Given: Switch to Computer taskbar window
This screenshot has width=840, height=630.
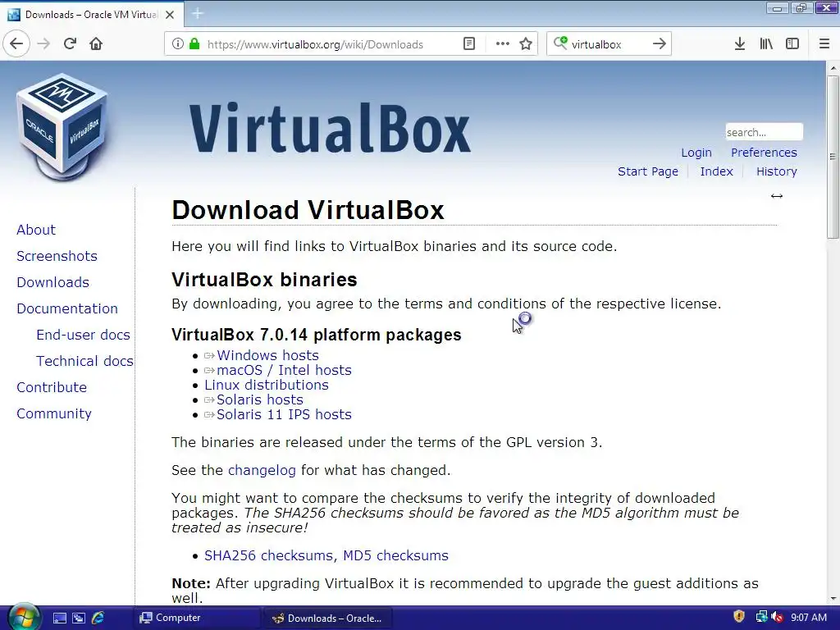Looking at the screenshot, I should 195,618.
